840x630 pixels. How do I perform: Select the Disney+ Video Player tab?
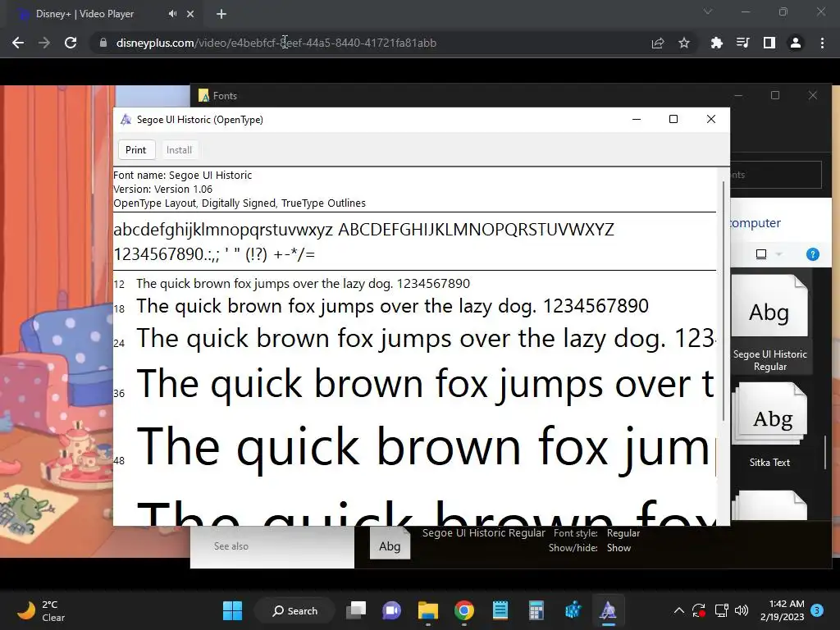102,14
